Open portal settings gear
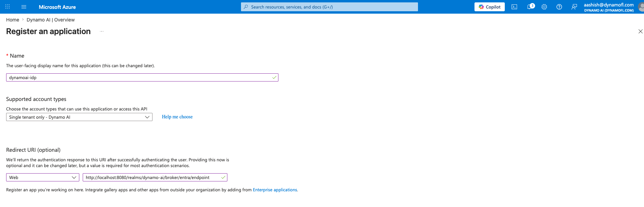 (544, 7)
